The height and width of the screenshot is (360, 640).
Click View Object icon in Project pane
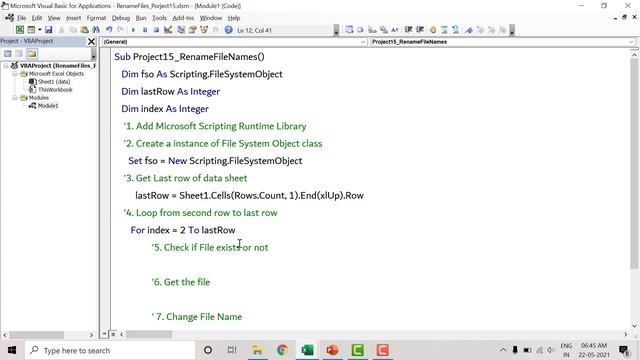click(19, 53)
